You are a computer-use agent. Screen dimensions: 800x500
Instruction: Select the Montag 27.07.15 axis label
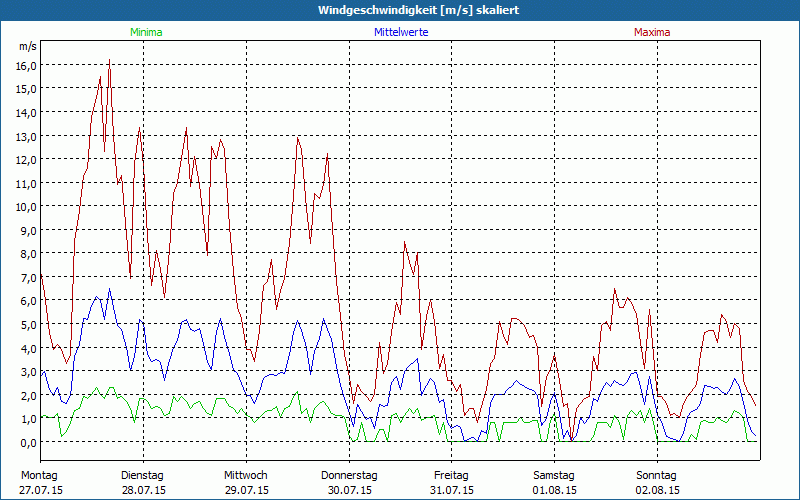pos(41,483)
